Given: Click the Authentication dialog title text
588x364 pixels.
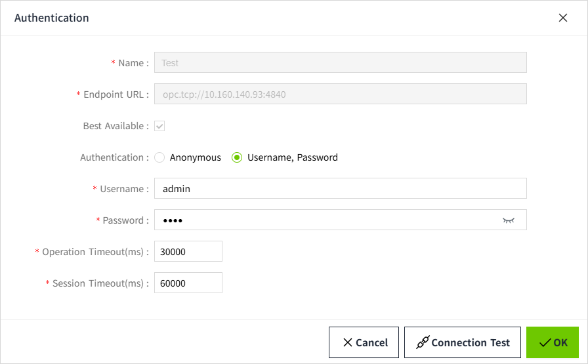Looking at the screenshot, I should pos(52,18).
